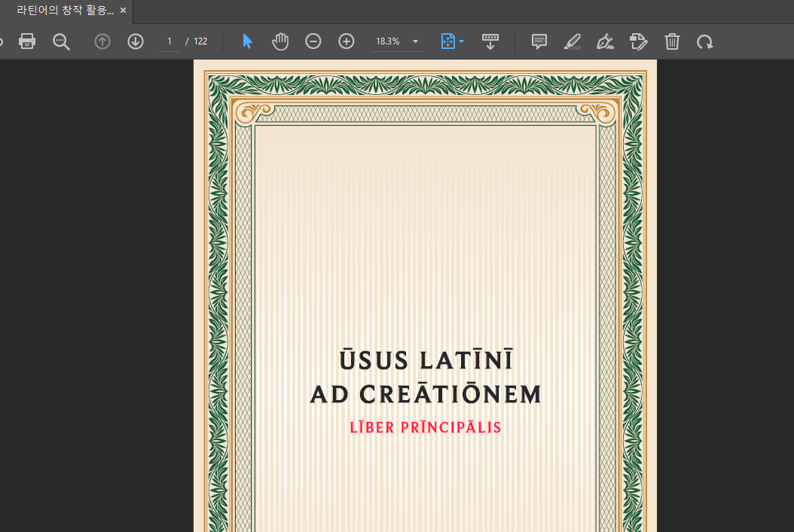Activate the Selection arrow tool
Image resolution: width=794 pixels, height=532 pixels.
coord(247,41)
